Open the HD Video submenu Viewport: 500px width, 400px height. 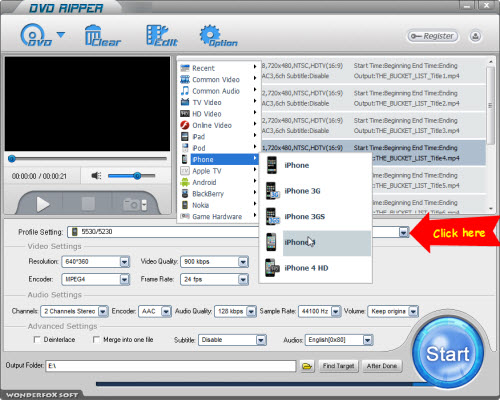(219, 114)
